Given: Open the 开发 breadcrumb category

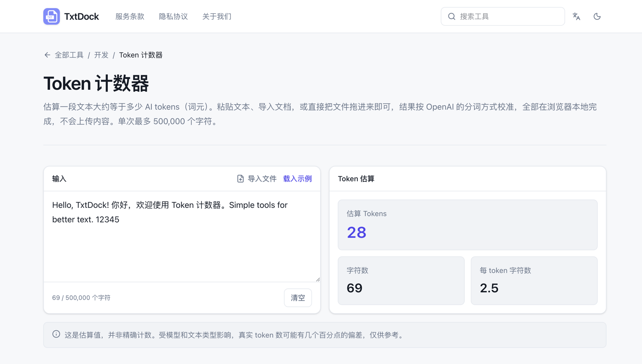Looking at the screenshot, I should pyautogui.click(x=101, y=55).
